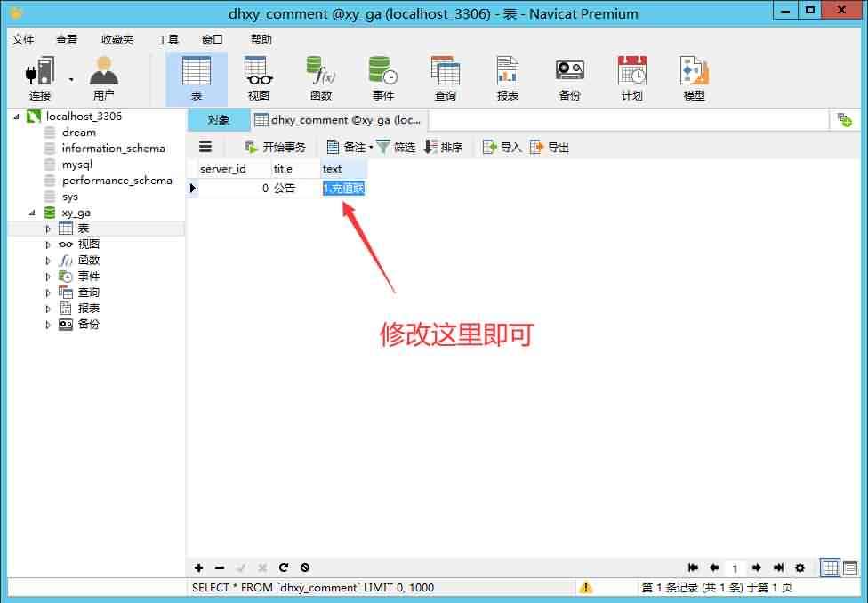Select the 模型 (Model) toolbar icon
The height and width of the screenshot is (603, 868).
(x=694, y=78)
